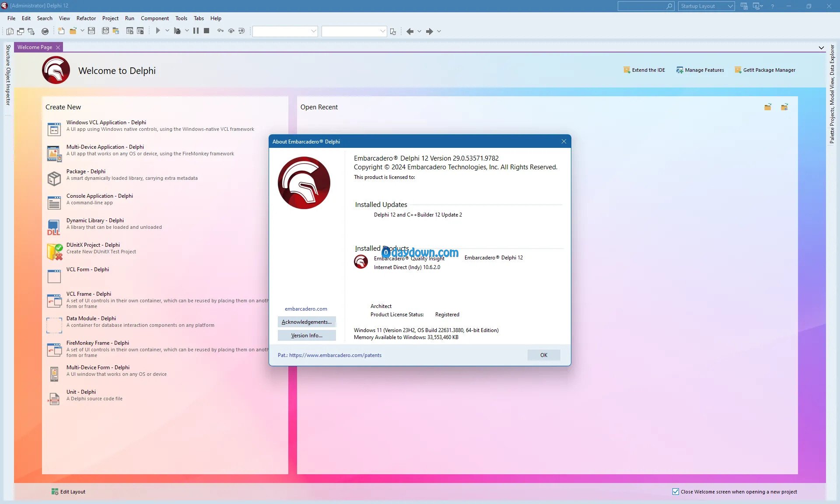Click the Run with Debugging bug icon

177,31
